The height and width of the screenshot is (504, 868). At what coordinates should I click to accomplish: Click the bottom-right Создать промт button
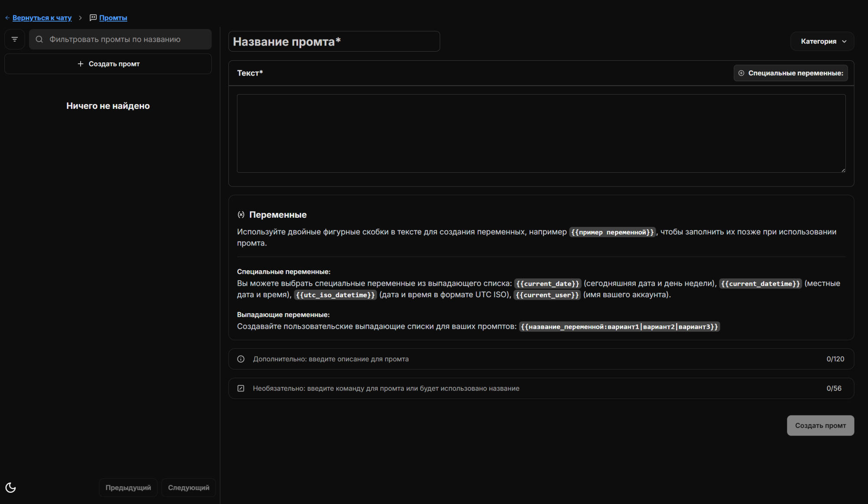click(x=820, y=425)
